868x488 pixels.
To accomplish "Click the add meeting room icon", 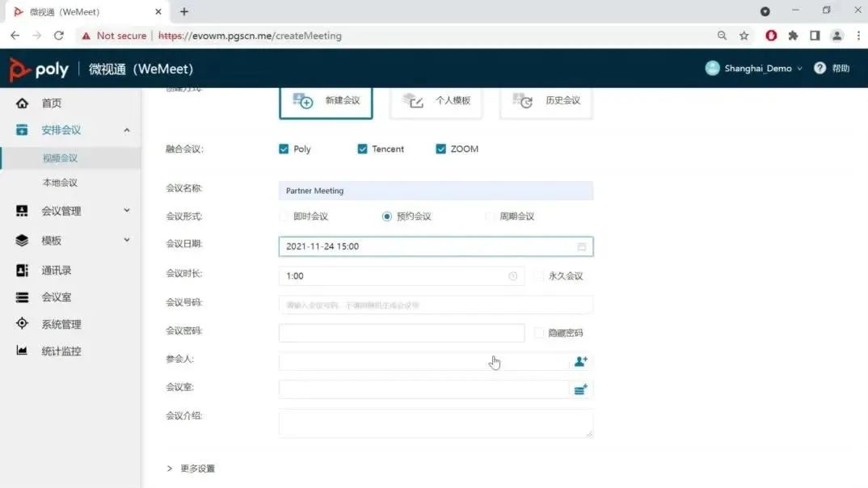I will tap(580, 390).
